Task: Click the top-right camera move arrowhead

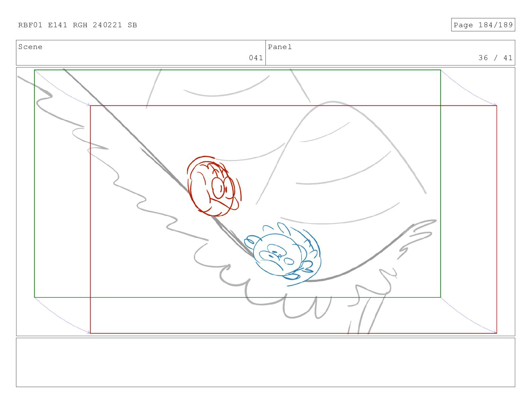Action: coord(495,105)
